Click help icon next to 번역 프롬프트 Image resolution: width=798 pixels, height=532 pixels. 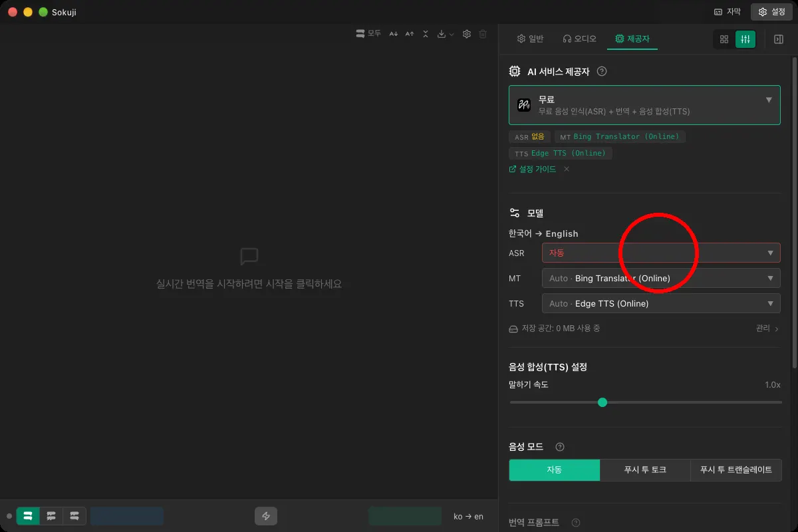point(576,523)
